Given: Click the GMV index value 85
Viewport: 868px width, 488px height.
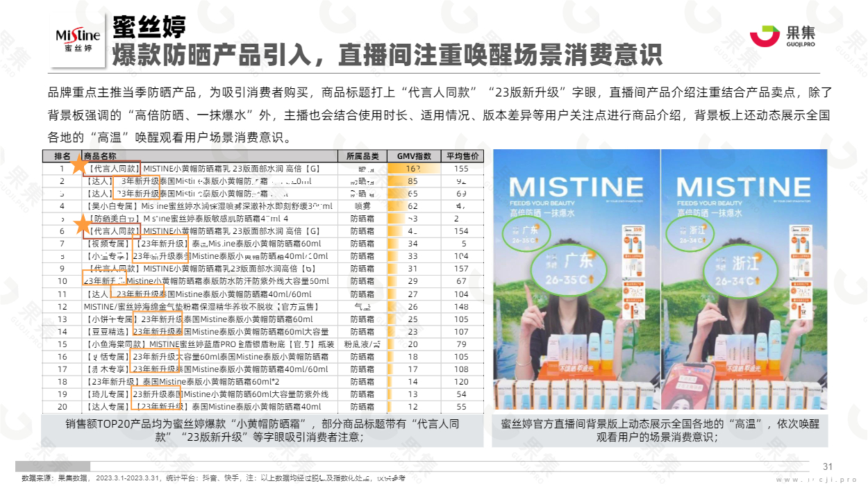Looking at the screenshot, I should 413,181.
